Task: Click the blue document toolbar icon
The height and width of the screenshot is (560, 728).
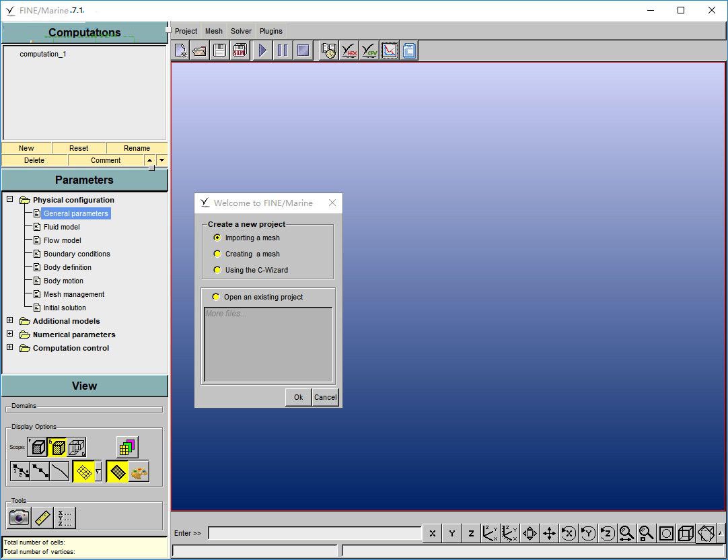Action: tap(409, 50)
